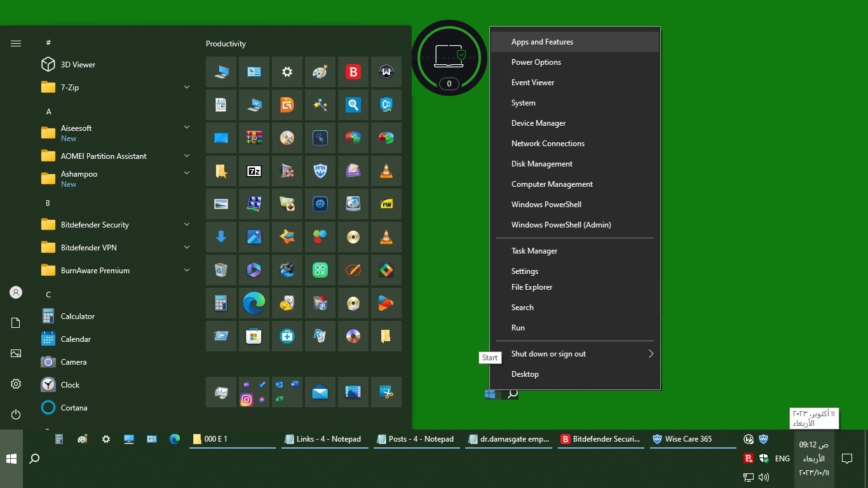Screen dimensions: 868x488
Task: Open Wise Care 365 taskbar window
Action: point(693,439)
